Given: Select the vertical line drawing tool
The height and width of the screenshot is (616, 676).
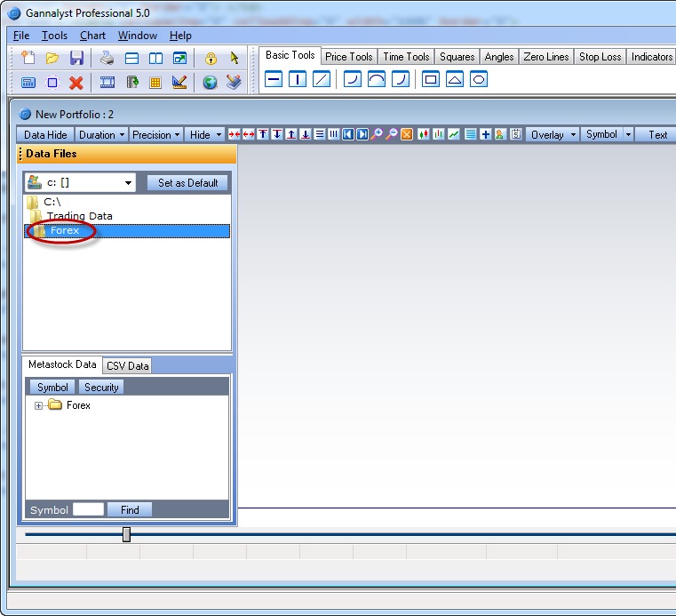Looking at the screenshot, I should 298,79.
